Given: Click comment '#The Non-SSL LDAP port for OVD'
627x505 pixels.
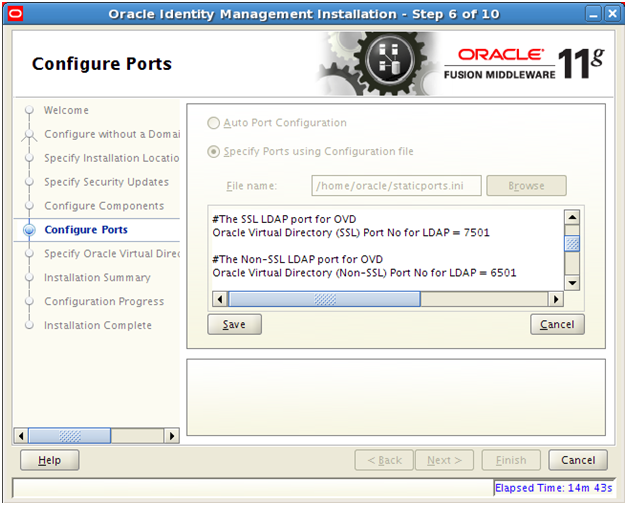Looking at the screenshot, I should coord(298,259).
